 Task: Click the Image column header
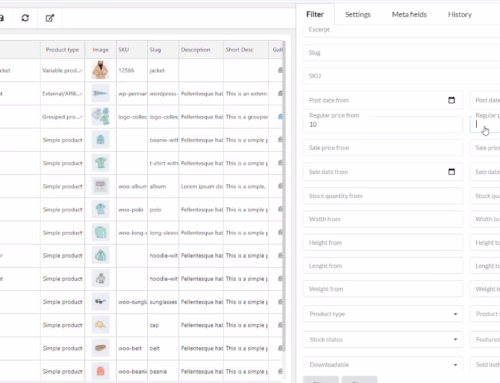coord(100,50)
